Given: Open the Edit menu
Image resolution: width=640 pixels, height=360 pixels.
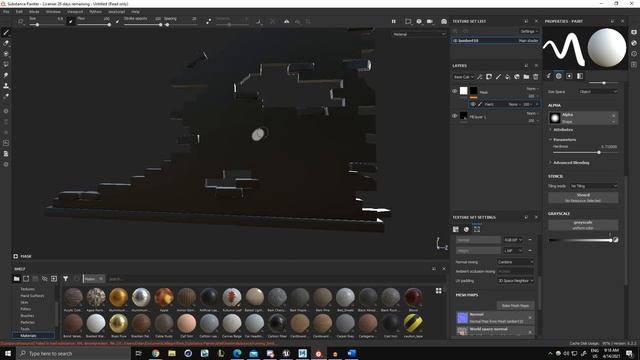Looking at the screenshot, I should coord(19,12).
